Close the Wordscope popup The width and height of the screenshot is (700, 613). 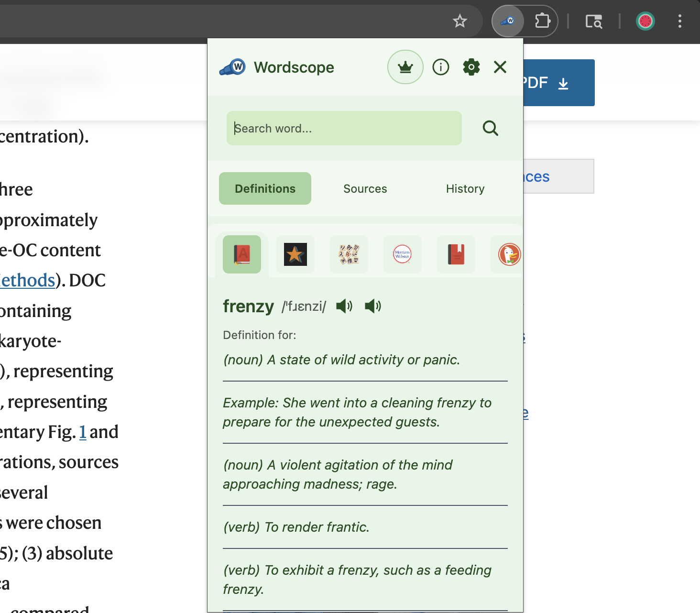pos(500,67)
